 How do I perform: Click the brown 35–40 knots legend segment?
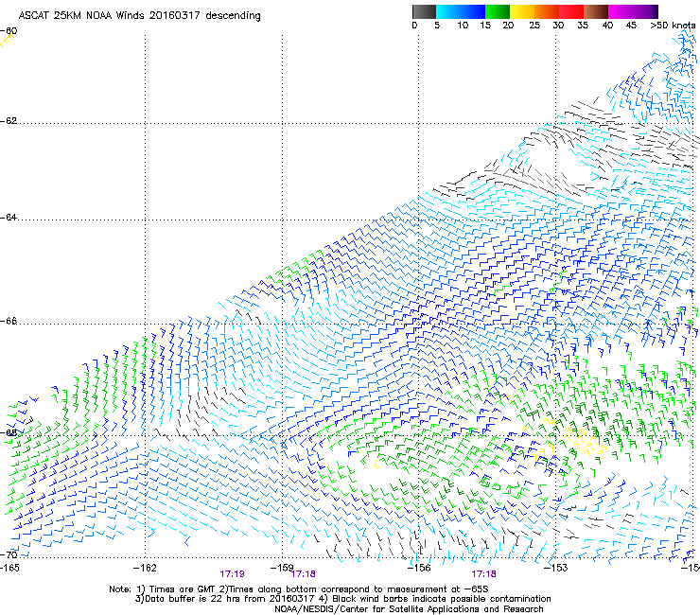coord(596,11)
